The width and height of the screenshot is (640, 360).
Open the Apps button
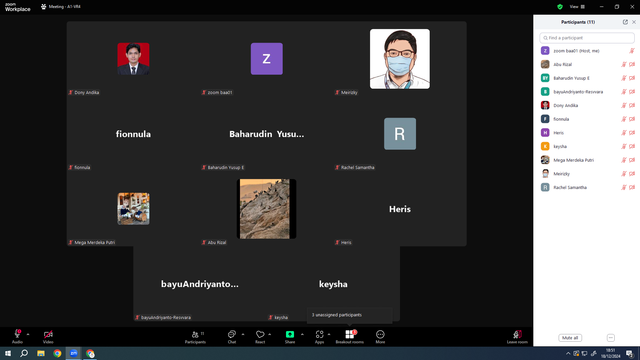point(319,337)
